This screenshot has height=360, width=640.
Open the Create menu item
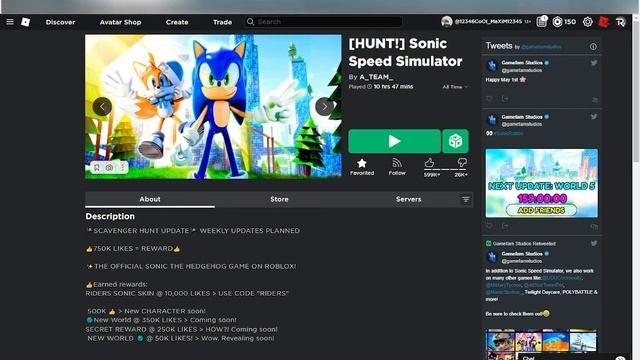[177, 22]
